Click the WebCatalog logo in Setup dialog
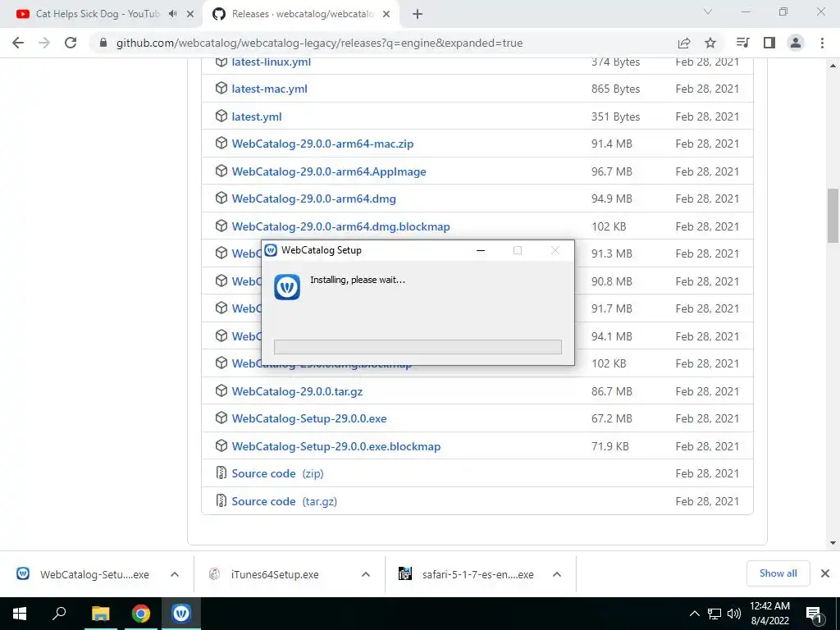Screen dimensions: 840x630 point(287,287)
